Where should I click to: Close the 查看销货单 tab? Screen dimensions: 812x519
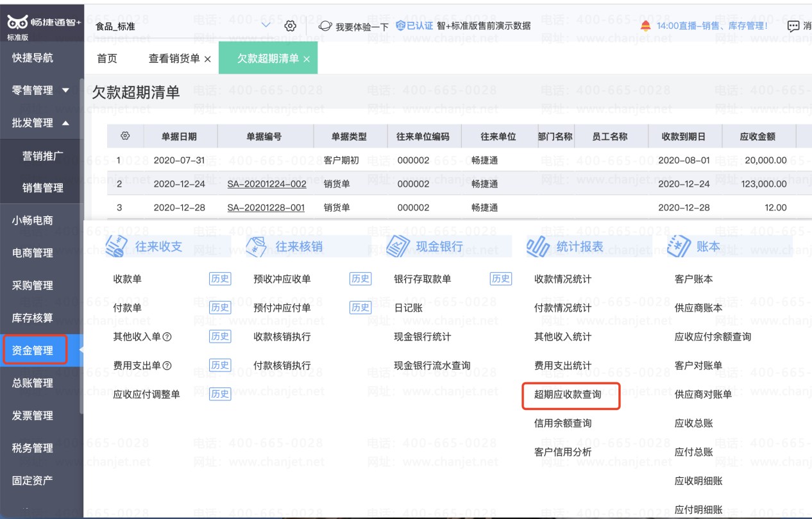[207, 59]
